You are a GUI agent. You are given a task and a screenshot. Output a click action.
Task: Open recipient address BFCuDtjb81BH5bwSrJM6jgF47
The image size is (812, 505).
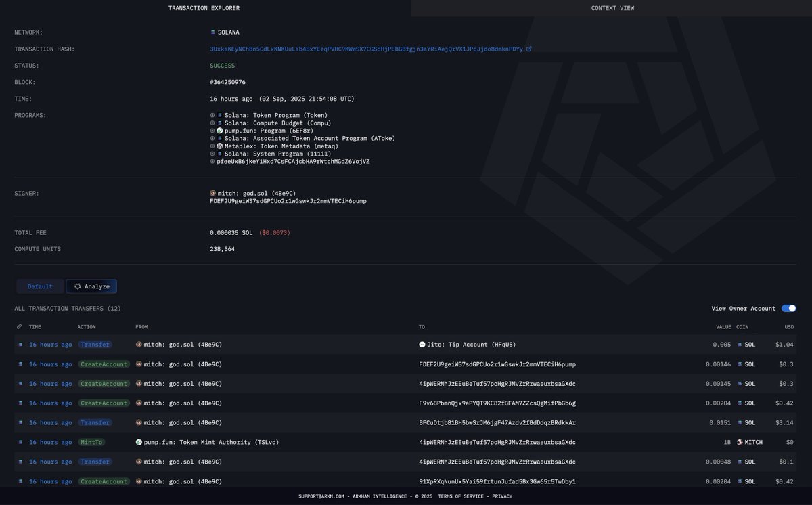pos(497,423)
